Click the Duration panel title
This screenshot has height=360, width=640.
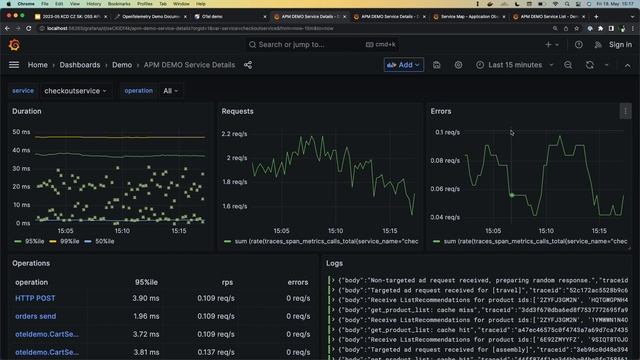coord(27,111)
